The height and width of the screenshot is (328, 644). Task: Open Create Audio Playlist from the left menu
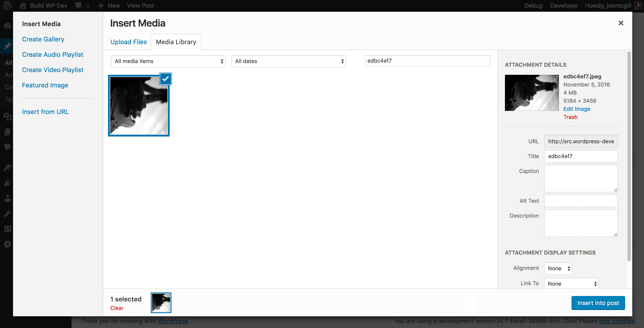52,55
